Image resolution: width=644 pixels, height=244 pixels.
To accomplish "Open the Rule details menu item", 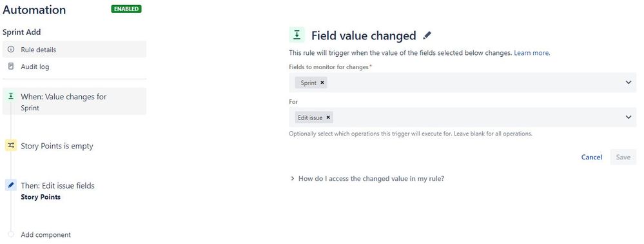I will coord(74,49).
